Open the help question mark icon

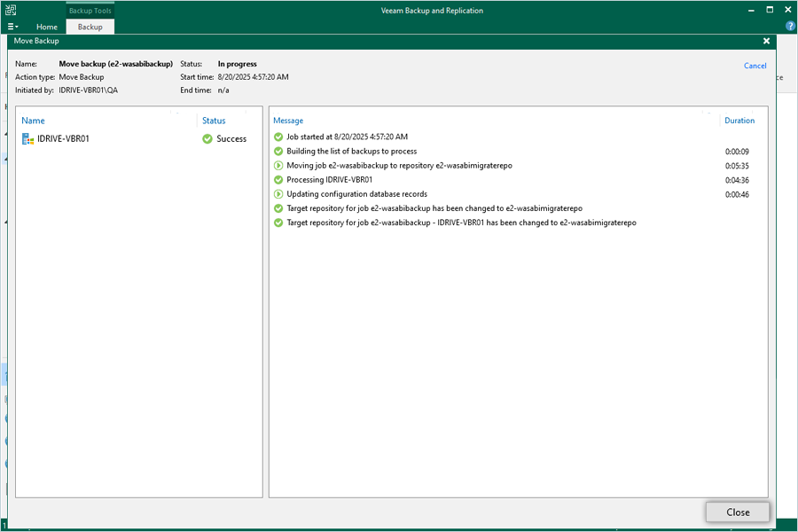(x=790, y=26)
